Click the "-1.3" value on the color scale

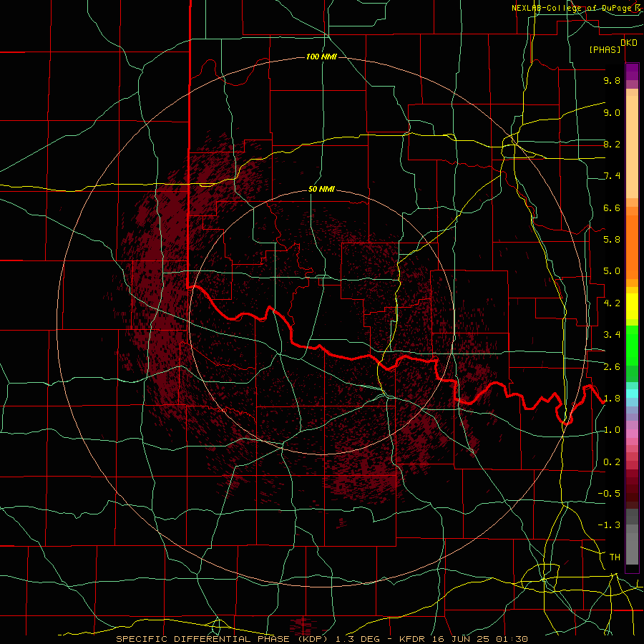609,525
